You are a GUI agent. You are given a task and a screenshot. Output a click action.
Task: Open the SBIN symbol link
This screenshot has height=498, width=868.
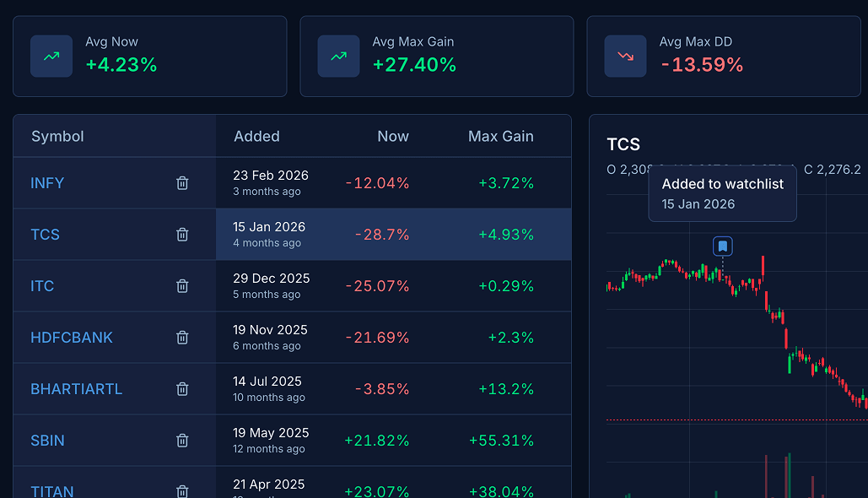tap(47, 441)
